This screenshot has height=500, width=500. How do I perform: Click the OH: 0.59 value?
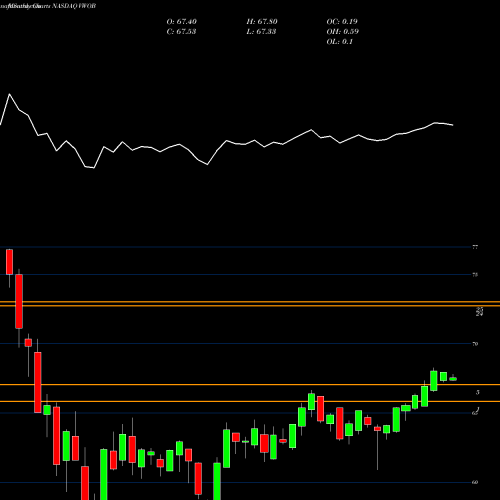pyautogui.click(x=343, y=32)
